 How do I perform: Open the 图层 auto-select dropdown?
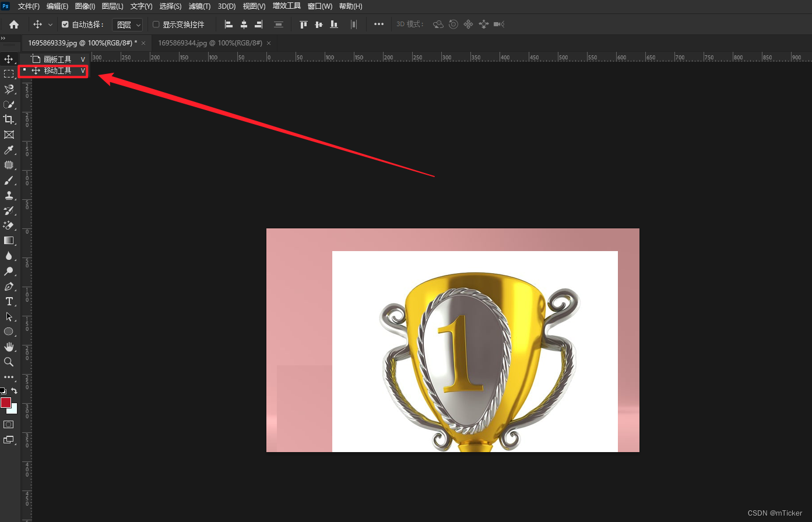(x=128, y=24)
